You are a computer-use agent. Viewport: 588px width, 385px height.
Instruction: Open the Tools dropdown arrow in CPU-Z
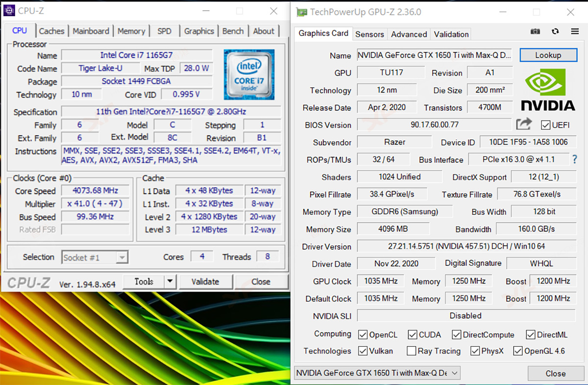tap(170, 282)
